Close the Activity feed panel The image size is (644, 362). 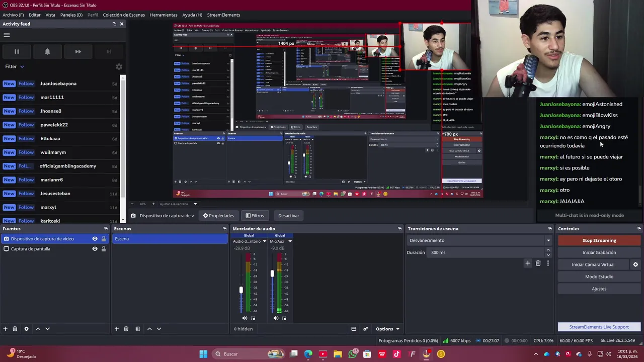[x=121, y=24]
